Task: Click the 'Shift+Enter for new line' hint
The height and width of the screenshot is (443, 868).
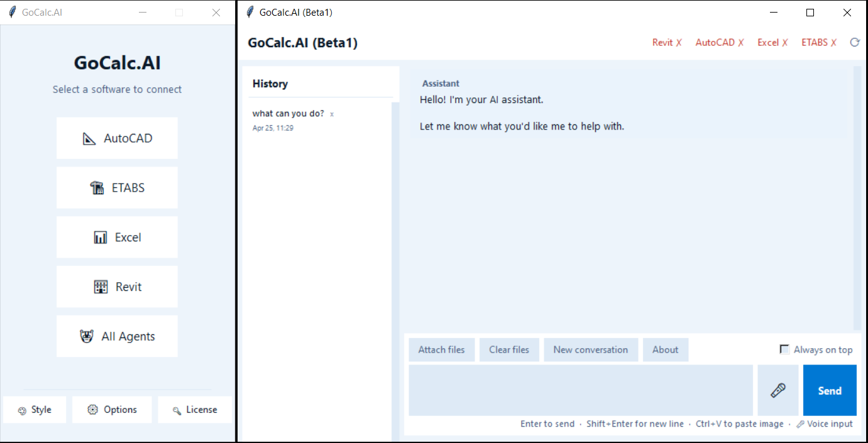Action: (635, 424)
